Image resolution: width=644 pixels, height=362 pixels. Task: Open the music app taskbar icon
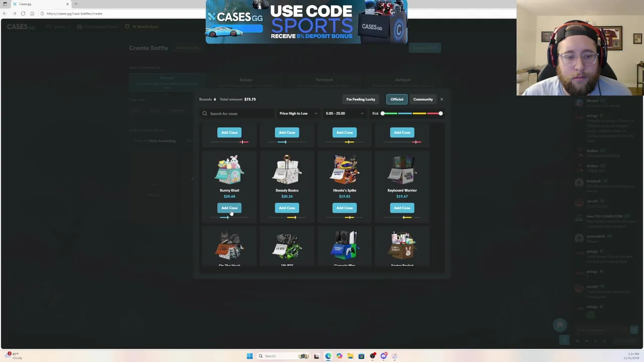point(394,356)
